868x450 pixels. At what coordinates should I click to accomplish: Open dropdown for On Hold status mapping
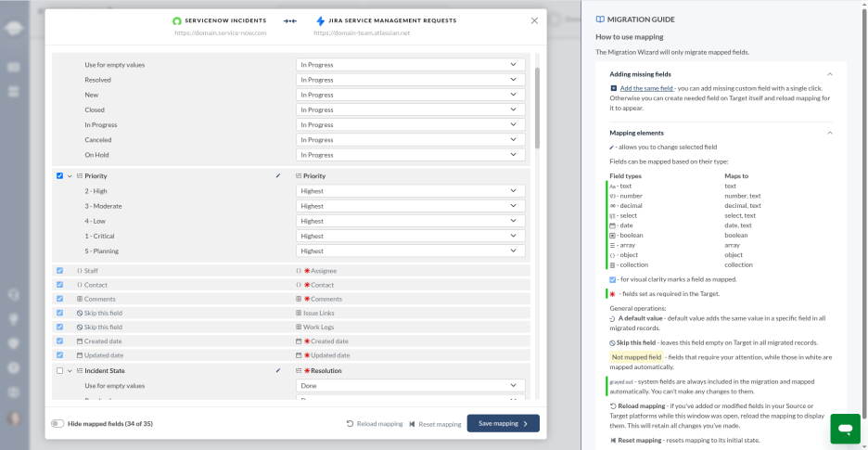(410, 155)
